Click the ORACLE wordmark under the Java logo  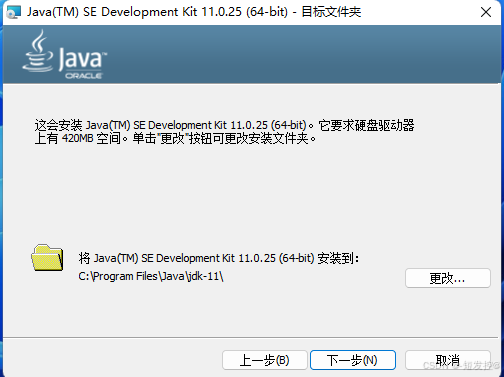84,76
